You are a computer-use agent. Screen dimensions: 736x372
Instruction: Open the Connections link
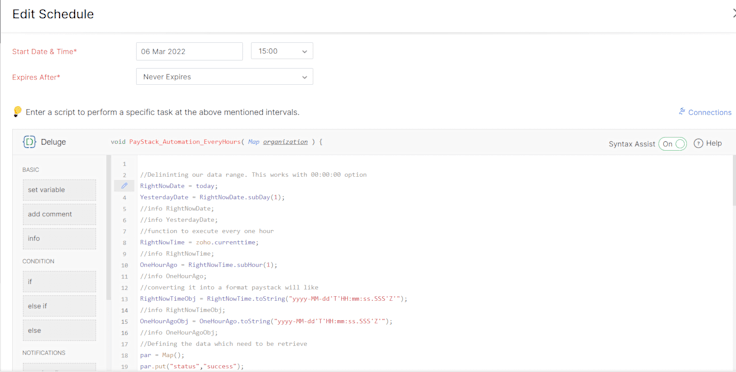click(709, 112)
